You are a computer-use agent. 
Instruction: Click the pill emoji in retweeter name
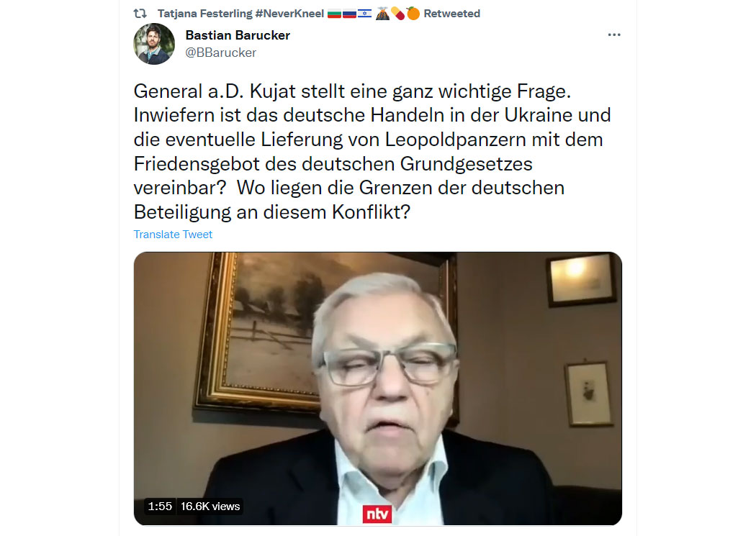tap(397, 14)
